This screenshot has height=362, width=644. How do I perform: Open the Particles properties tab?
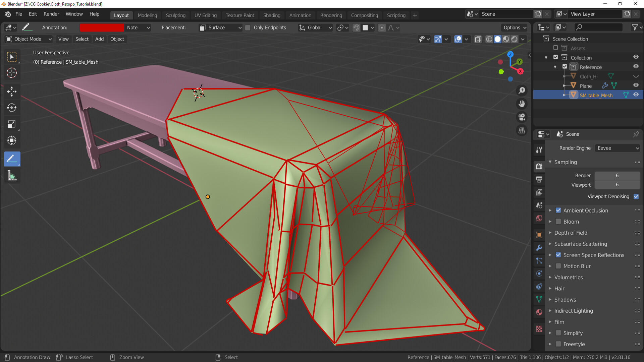click(x=539, y=260)
